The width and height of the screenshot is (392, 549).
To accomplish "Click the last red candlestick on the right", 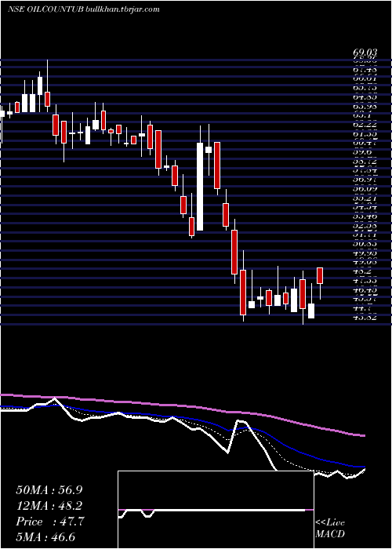I will [320, 275].
